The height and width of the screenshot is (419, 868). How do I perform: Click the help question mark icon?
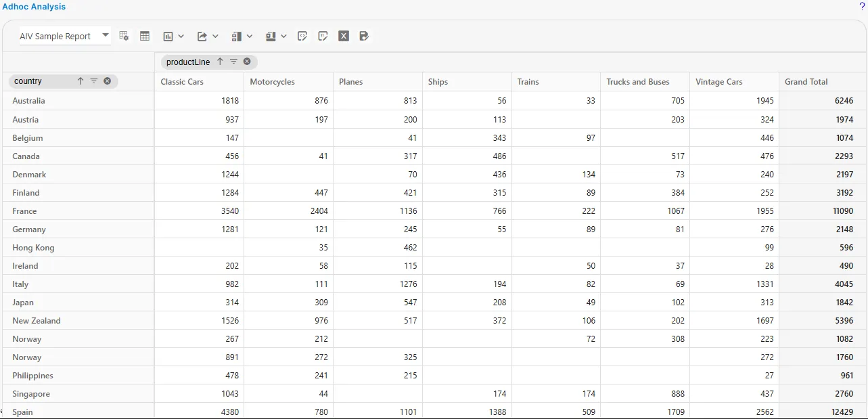click(862, 6)
